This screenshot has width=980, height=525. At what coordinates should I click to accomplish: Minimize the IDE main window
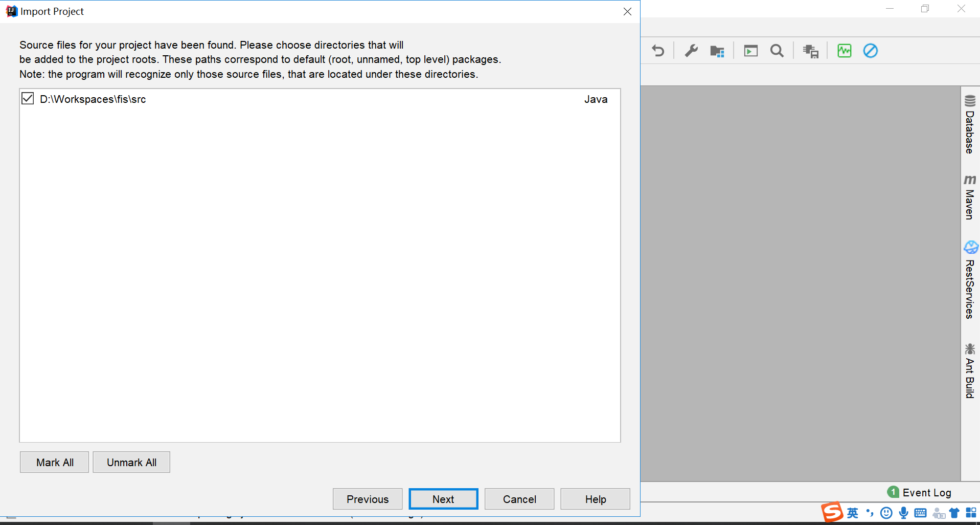click(x=890, y=9)
